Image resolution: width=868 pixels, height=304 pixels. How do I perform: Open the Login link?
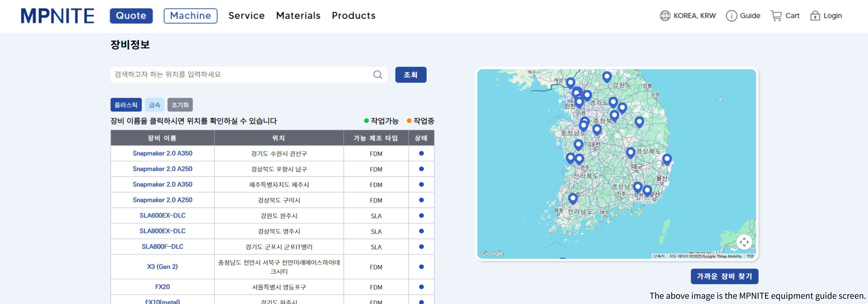pyautogui.click(x=832, y=15)
